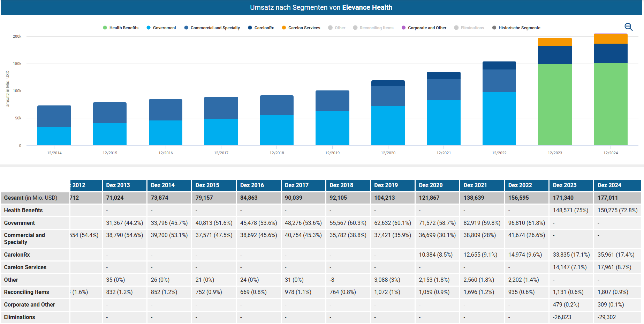Toggle Historische Segmente legend entry
Viewport: 644px width, 324px height.
(519, 28)
